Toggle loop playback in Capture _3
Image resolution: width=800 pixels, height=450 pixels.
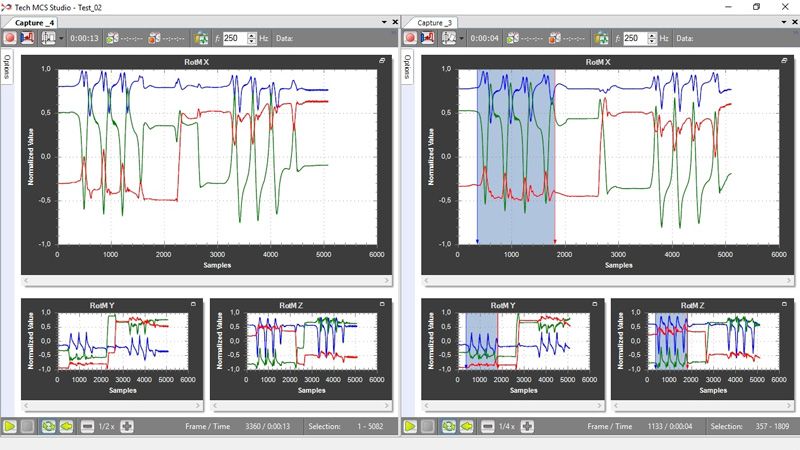[x=449, y=426]
